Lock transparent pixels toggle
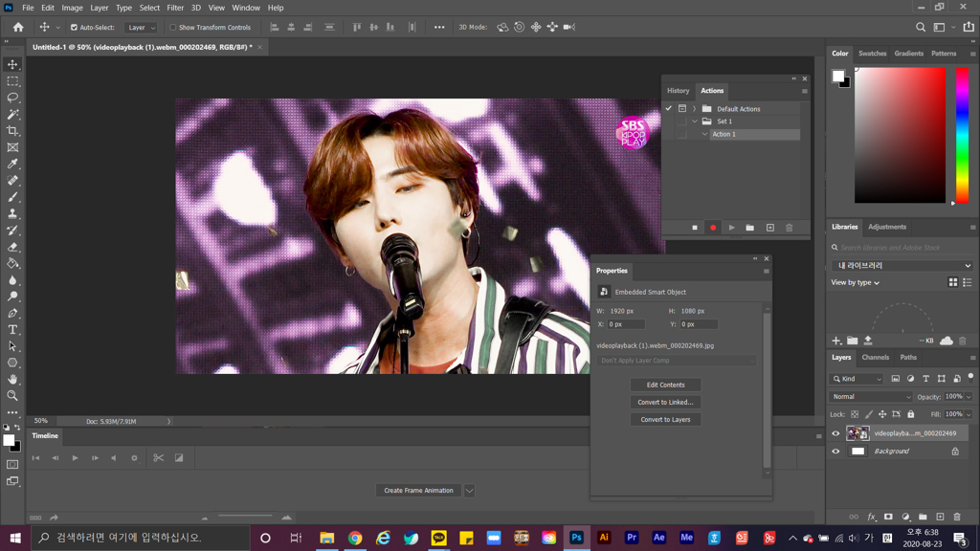Viewport: 980px width, 551px height. (x=855, y=414)
